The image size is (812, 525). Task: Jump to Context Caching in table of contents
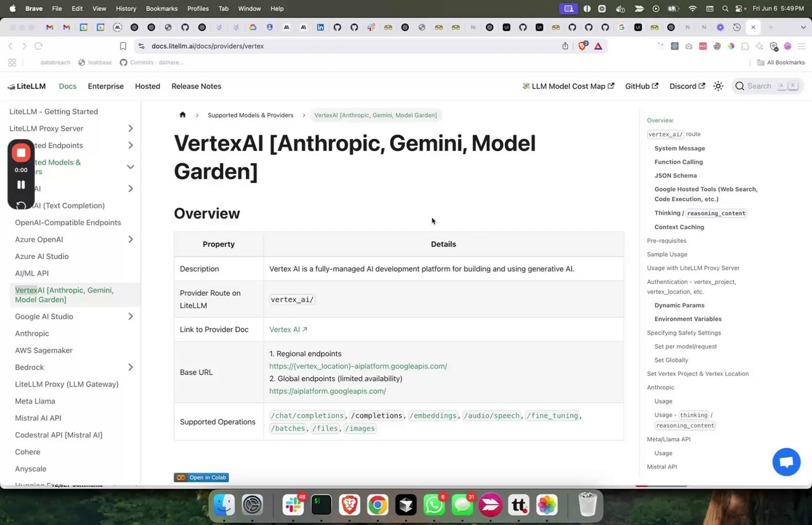pyautogui.click(x=679, y=227)
